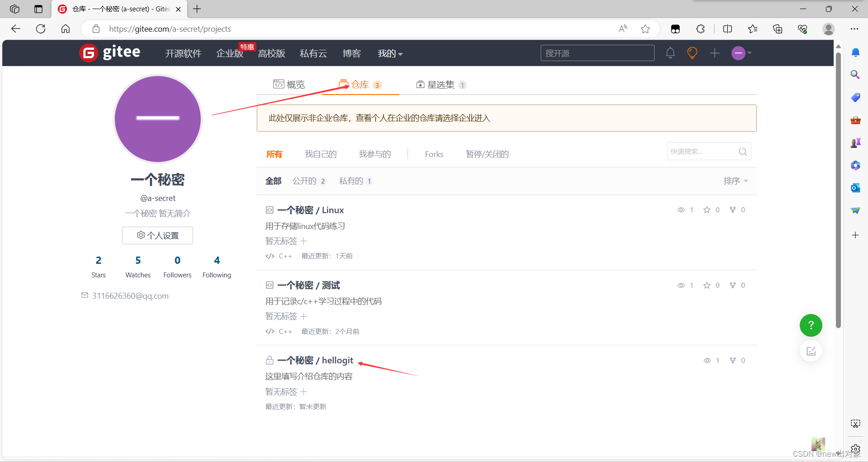Click the lightbulb icon in the header
The height and width of the screenshot is (462, 868).
click(692, 53)
